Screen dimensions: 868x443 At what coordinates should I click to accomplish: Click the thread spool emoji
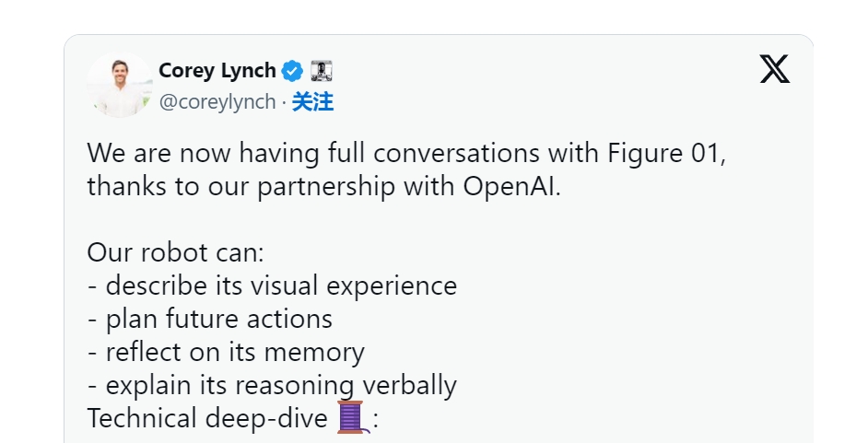coord(351,418)
